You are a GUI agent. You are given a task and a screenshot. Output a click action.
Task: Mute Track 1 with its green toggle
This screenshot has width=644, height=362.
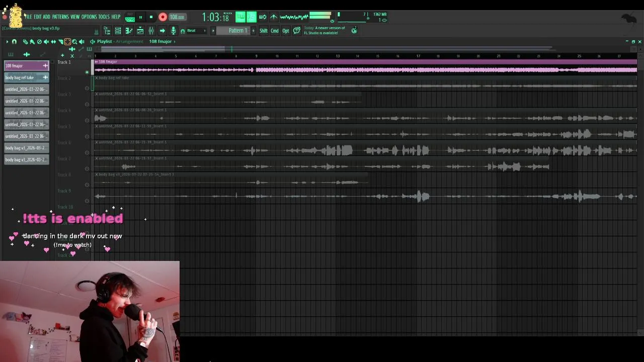[x=87, y=72]
